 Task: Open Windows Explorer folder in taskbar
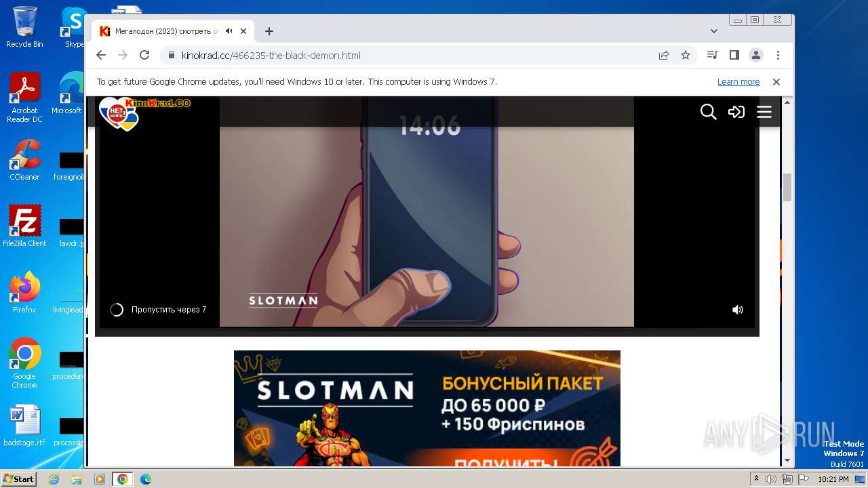point(77,479)
